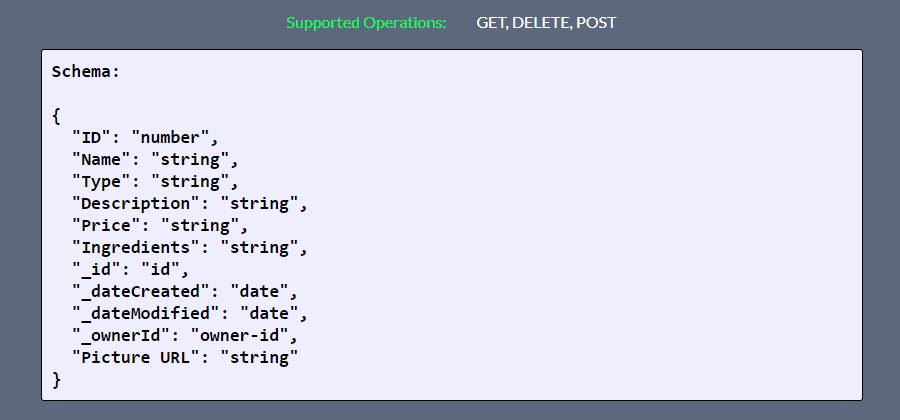Screen dimensions: 900x420
Task: Click the closing curly brace
Action: [56, 380]
